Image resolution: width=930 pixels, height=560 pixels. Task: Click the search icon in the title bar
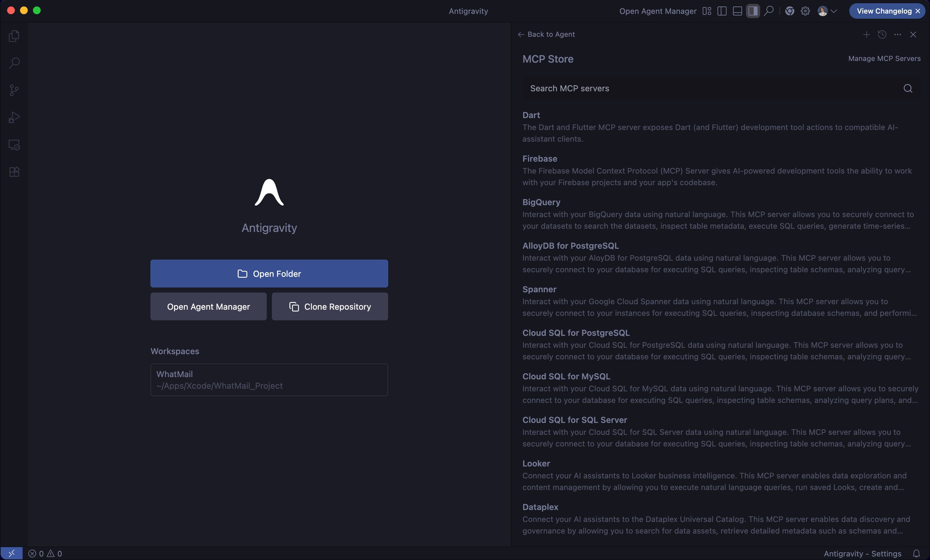(769, 11)
